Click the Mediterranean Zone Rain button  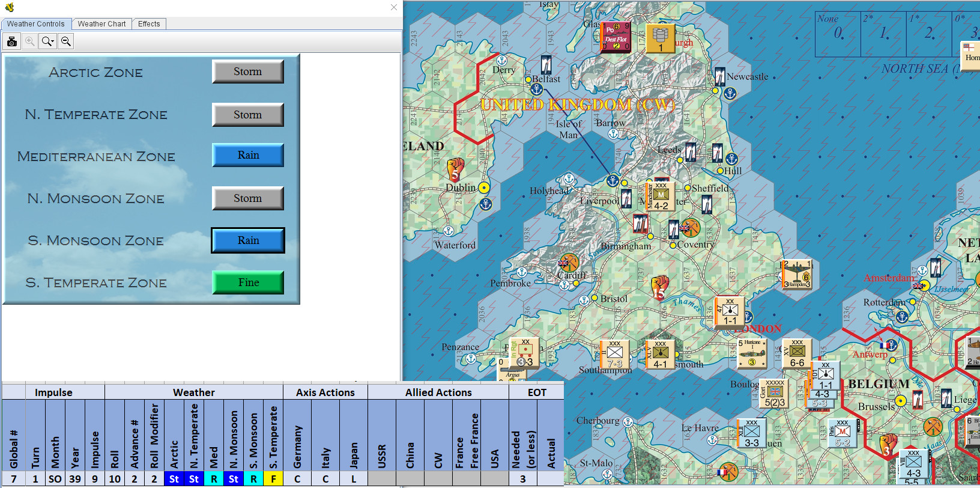pyautogui.click(x=247, y=155)
